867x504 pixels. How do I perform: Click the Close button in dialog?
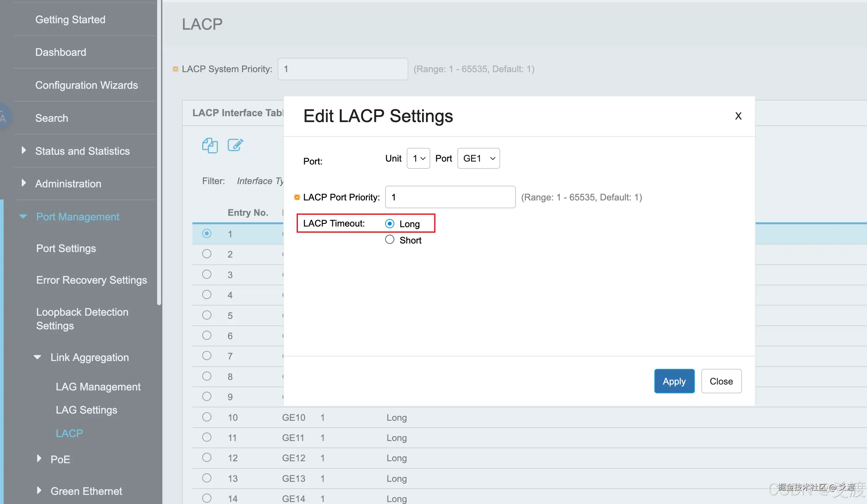pyautogui.click(x=721, y=381)
